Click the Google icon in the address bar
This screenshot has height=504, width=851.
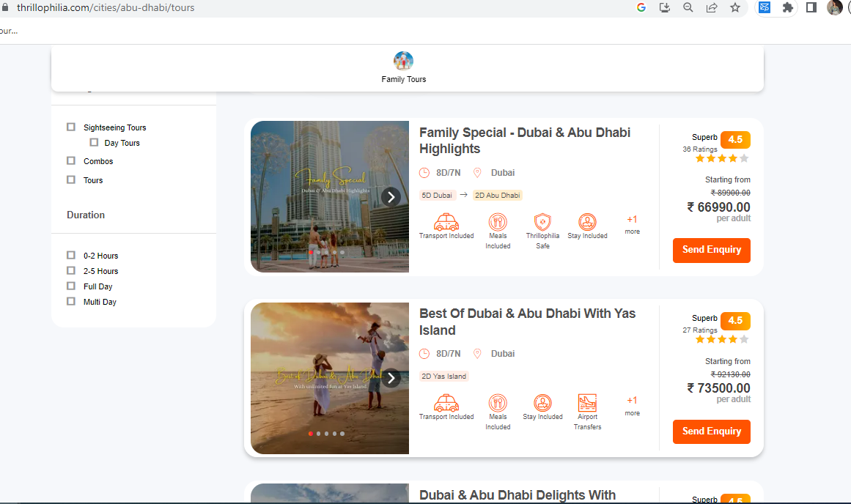click(x=641, y=7)
